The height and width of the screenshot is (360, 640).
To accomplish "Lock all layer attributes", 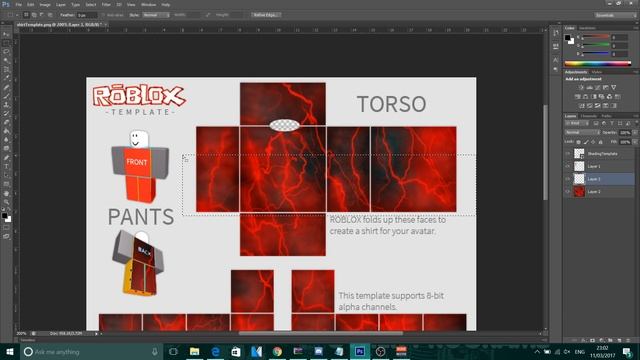I will coord(600,142).
